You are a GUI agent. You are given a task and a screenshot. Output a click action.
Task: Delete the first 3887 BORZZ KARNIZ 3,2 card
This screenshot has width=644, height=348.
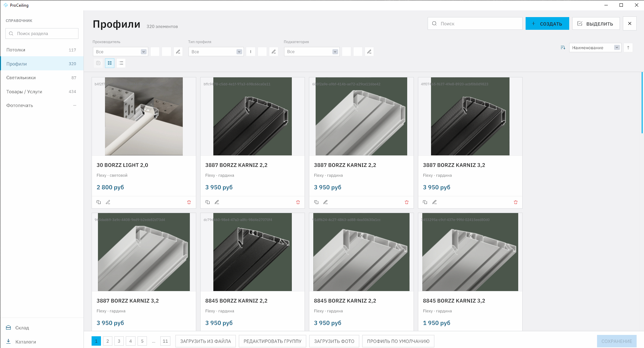[x=516, y=202]
